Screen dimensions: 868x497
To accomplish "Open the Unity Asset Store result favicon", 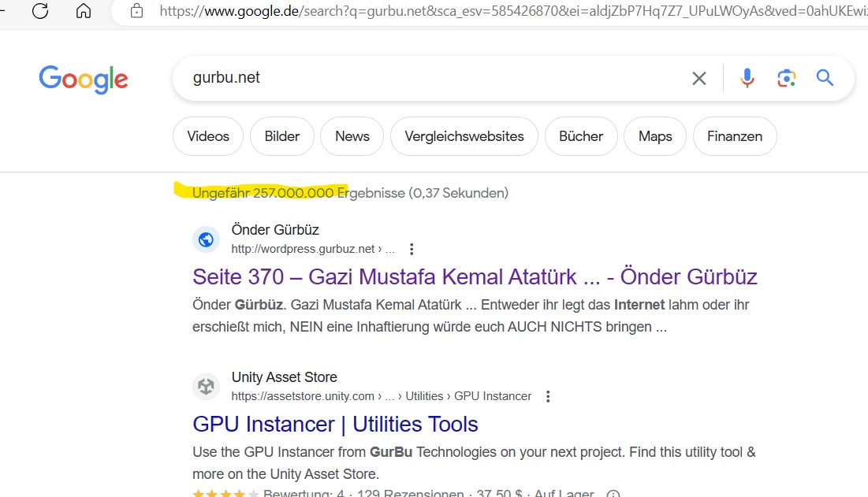I will coord(206,387).
